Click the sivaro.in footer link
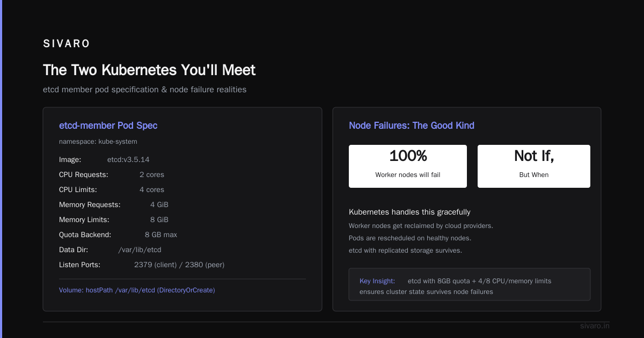The height and width of the screenshot is (338, 644). click(x=595, y=326)
